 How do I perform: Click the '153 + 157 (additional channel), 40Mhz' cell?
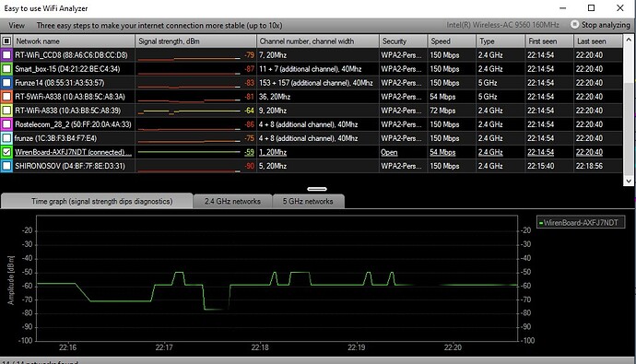(x=316, y=83)
